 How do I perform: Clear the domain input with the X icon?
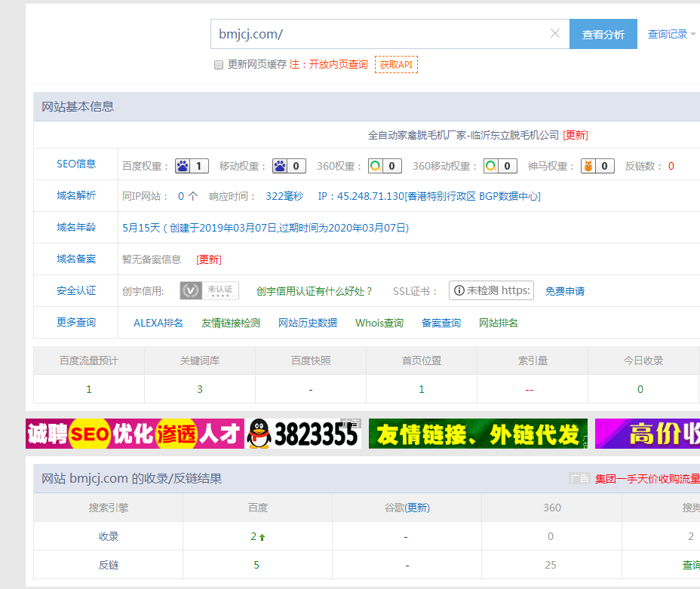[x=555, y=33]
